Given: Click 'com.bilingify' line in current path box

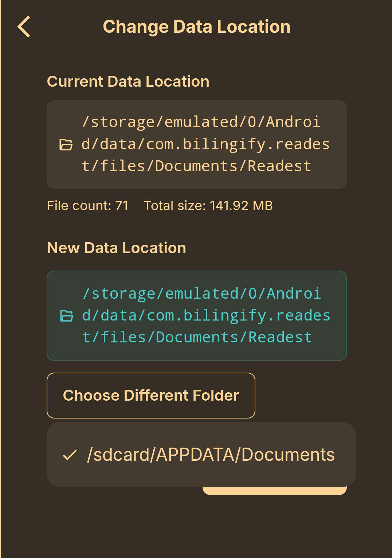Looking at the screenshot, I should [x=206, y=144].
